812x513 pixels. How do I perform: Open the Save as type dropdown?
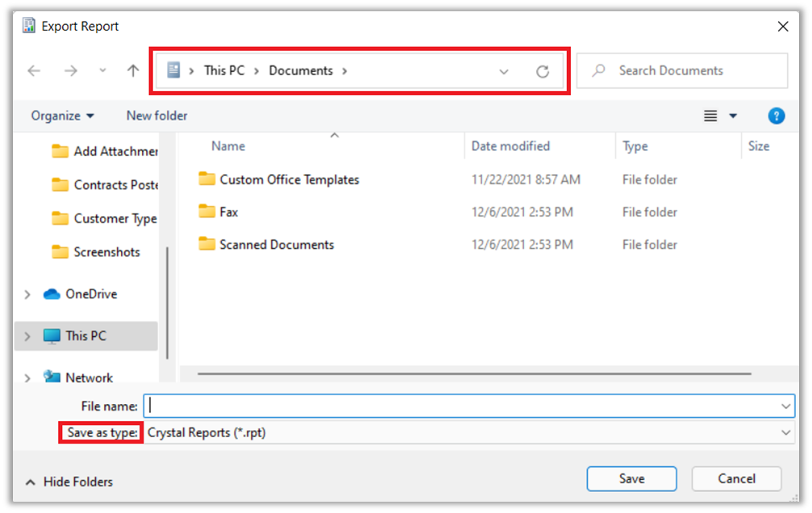787,433
